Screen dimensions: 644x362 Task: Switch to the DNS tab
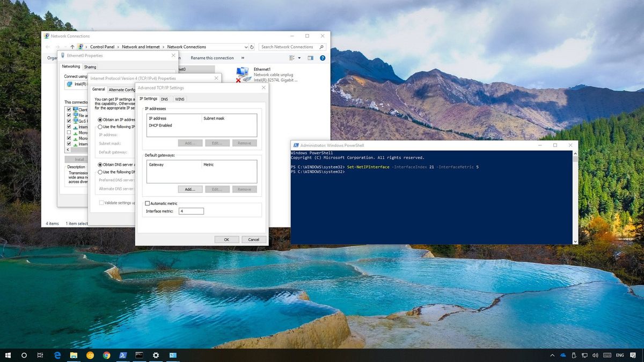165,99
